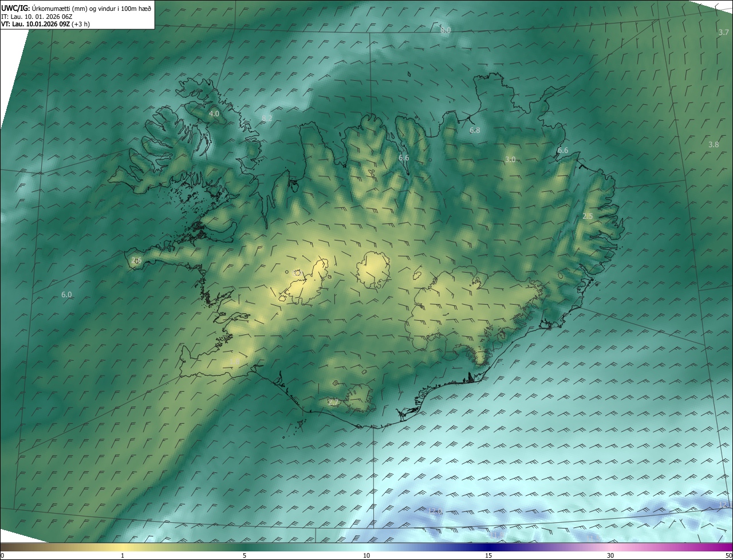
Task: Click the 2.6 label on Snæfellsnes peninsula
Action: coord(136,261)
